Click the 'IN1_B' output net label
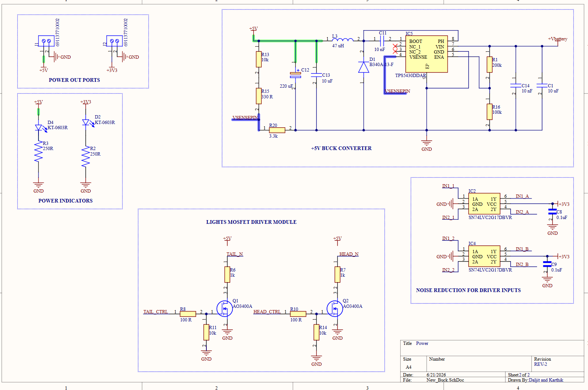 pos(522,249)
